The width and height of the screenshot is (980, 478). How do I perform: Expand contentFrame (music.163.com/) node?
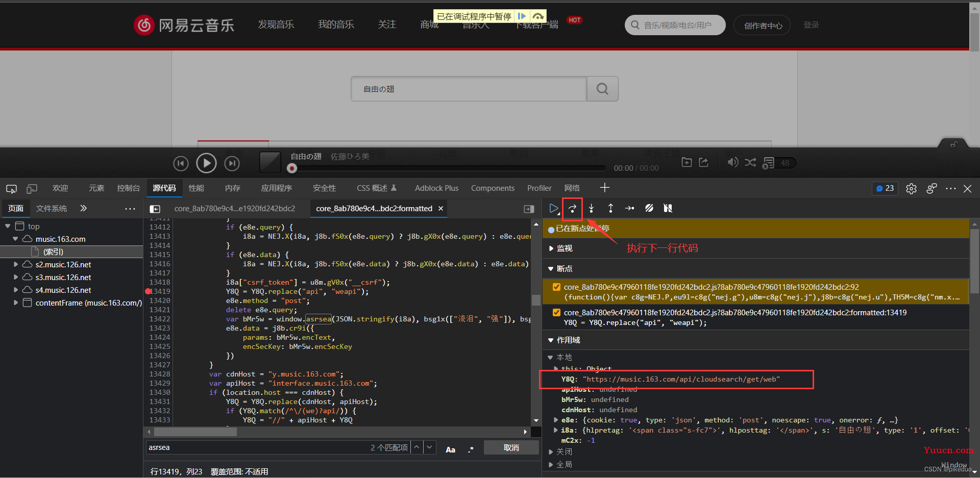(x=16, y=303)
